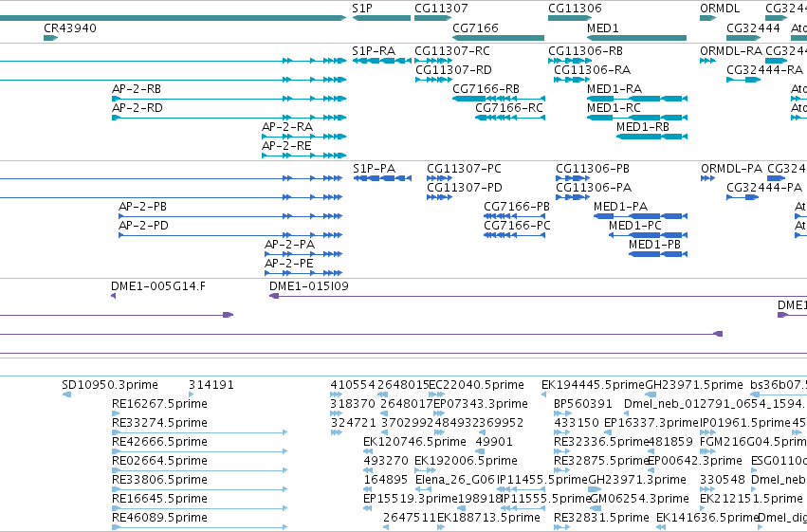Select EST RE33274.5prime
Image resolution: width=807 pixels, height=532 pixels.
click(x=199, y=432)
